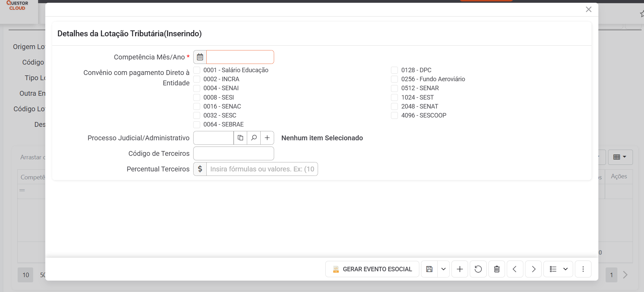Go to next record arrow
Screen dimensions: 644x292
point(533,269)
